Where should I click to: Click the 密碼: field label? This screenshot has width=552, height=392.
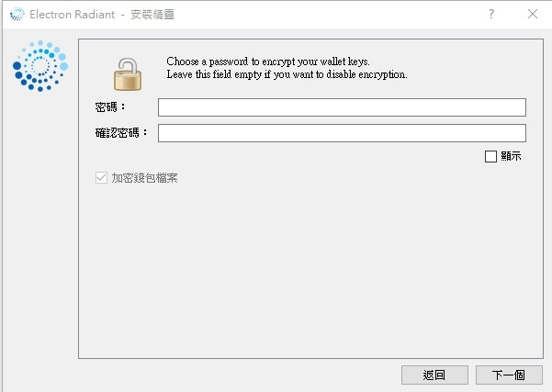(110, 107)
